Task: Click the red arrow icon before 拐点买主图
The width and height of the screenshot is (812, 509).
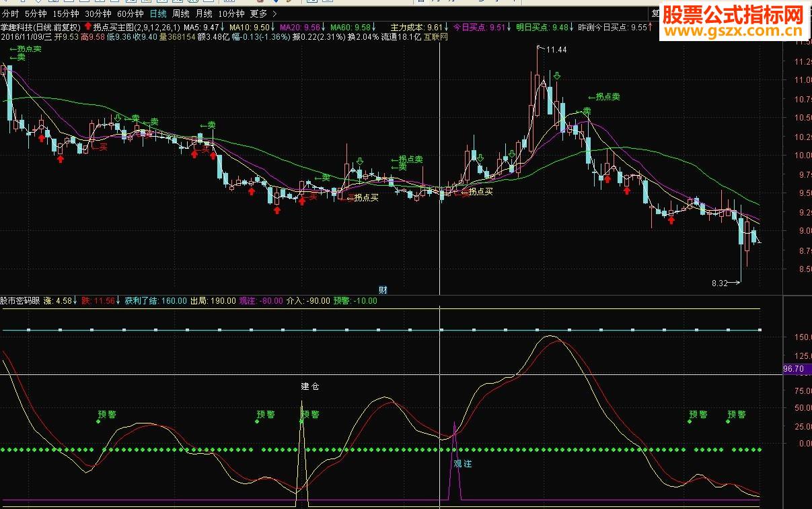Action: 87,28
